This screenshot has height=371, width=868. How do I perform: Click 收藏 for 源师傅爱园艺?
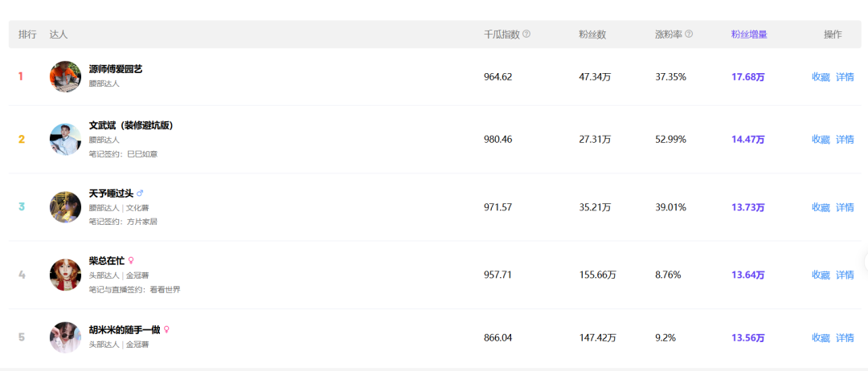tap(821, 77)
